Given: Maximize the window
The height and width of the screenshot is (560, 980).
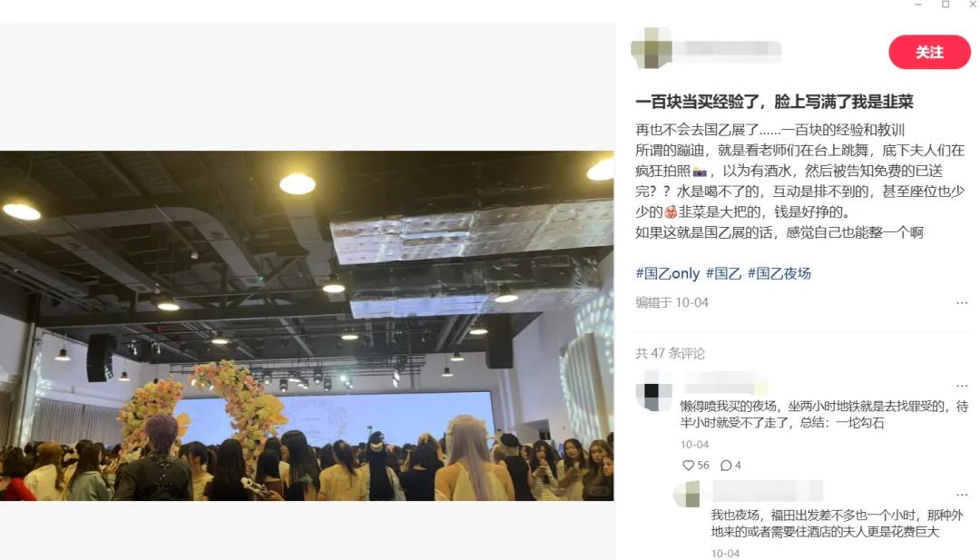Looking at the screenshot, I should click(x=946, y=5).
